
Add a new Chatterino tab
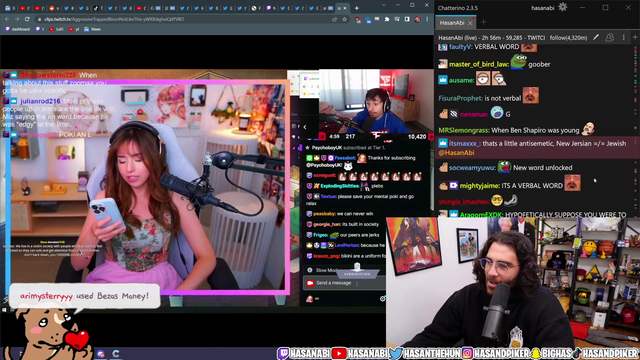pyautogui.click(x=484, y=22)
